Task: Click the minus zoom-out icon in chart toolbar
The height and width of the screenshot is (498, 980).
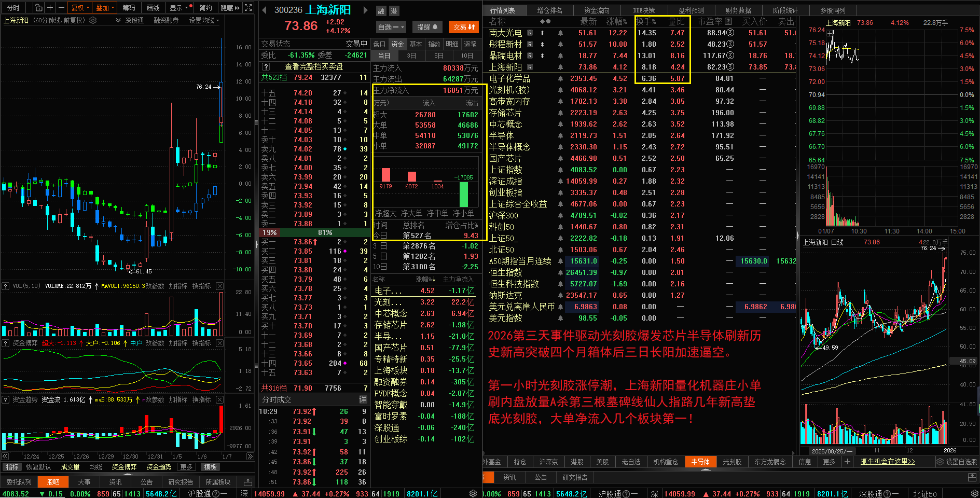Action: click(x=61, y=8)
